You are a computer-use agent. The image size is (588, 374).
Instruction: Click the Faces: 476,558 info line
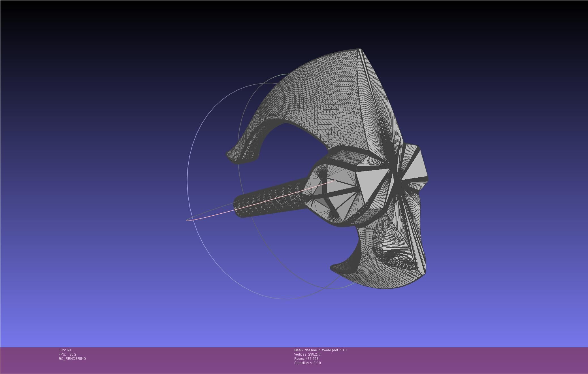(306, 359)
